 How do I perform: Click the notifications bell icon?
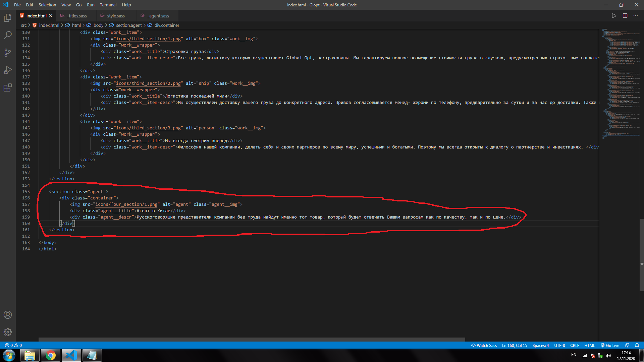(637, 345)
